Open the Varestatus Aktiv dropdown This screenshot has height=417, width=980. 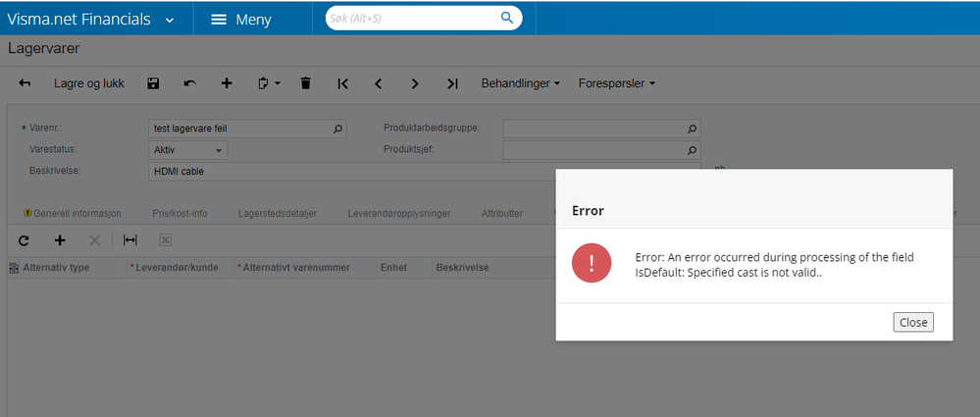point(188,150)
